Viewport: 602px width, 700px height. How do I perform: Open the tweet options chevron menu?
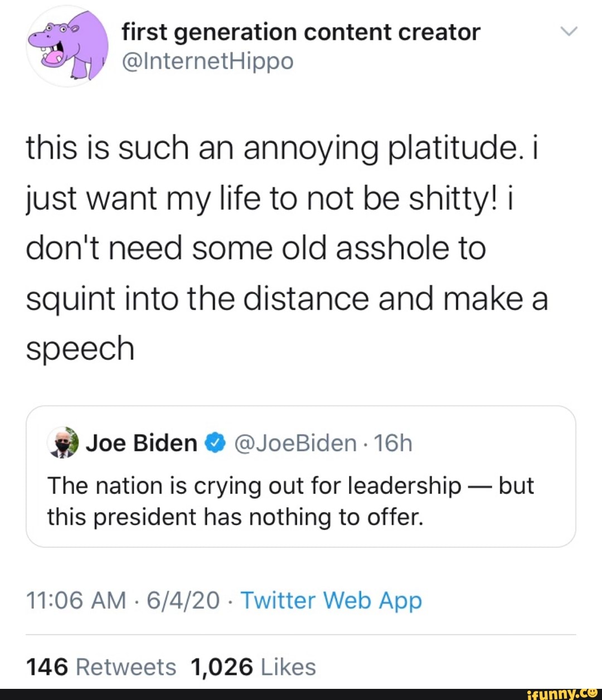click(569, 32)
